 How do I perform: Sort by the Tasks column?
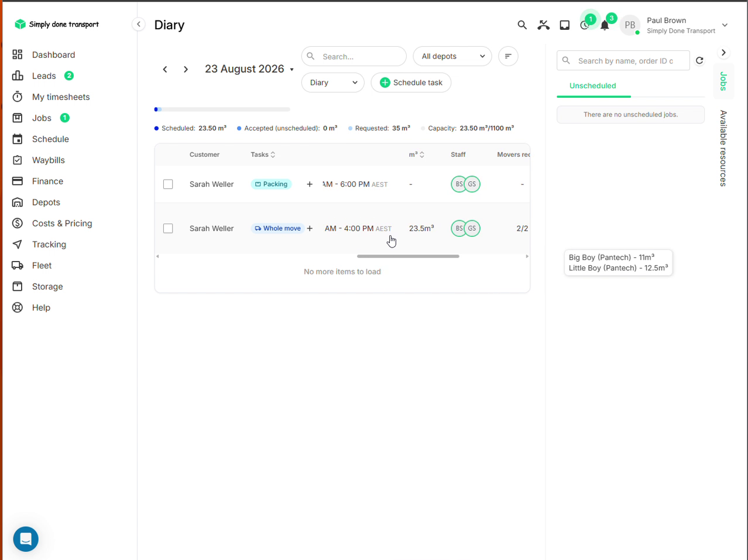click(263, 154)
